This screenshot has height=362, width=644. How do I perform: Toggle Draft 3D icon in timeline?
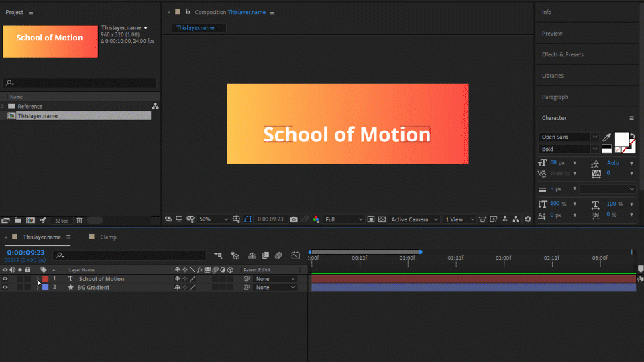pyautogui.click(x=235, y=255)
